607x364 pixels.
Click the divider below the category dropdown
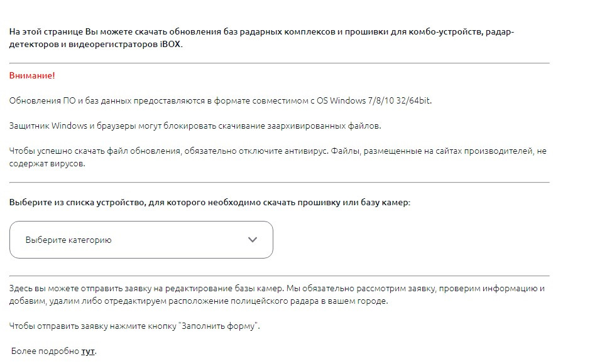[279, 276]
